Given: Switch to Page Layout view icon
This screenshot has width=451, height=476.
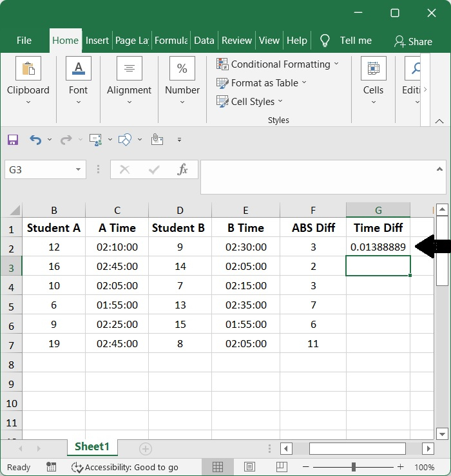Looking at the screenshot, I should pyautogui.click(x=249, y=467).
